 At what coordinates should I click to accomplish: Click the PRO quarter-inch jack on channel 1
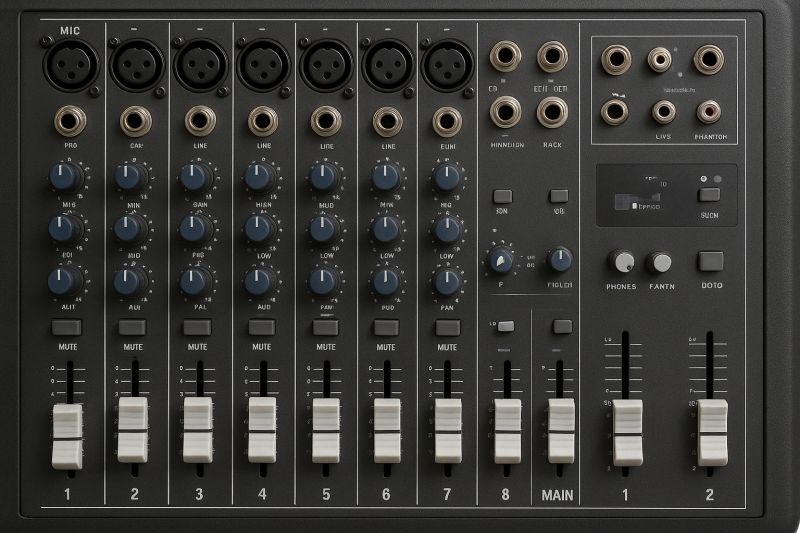pos(70,121)
